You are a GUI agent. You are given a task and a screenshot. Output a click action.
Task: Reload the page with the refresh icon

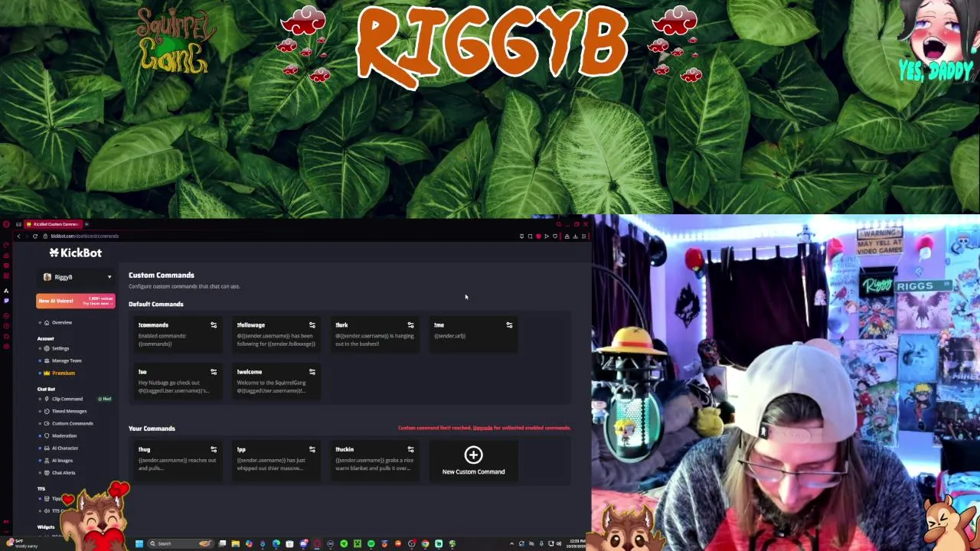pyautogui.click(x=34, y=236)
